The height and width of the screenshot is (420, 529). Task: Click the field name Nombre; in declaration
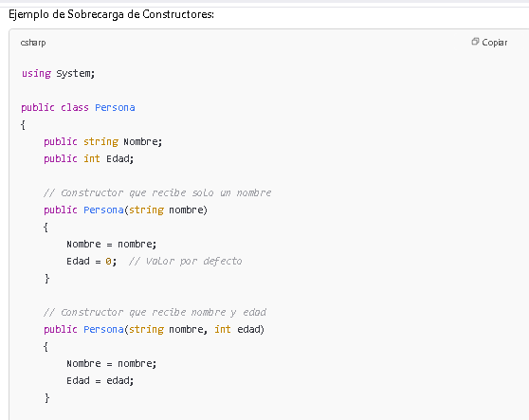pyautogui.click(x=143, y=141)
